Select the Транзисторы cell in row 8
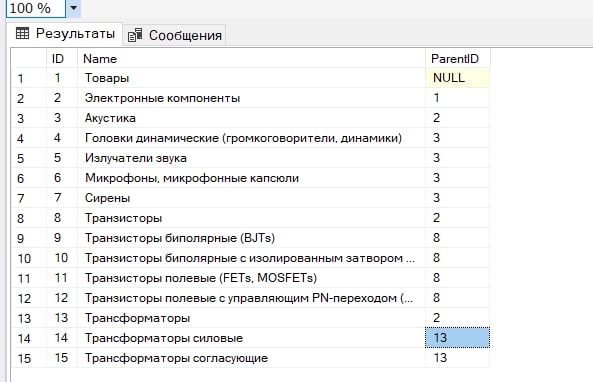 (251, 218)
